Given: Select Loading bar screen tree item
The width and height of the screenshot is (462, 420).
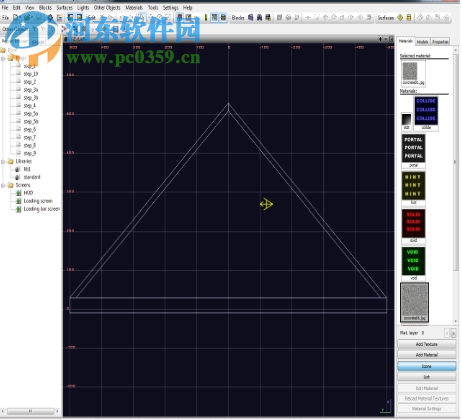Looking at the screenshot, I should [x=42, y=209].
